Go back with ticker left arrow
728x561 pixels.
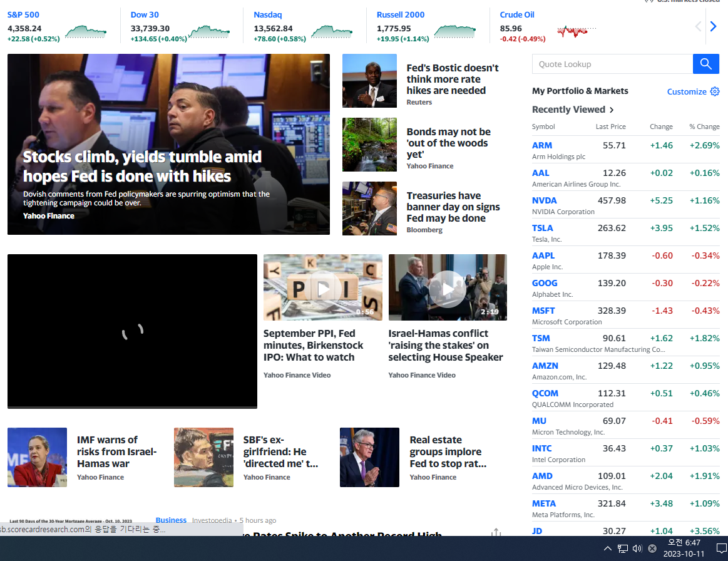(x=698, y=26)
